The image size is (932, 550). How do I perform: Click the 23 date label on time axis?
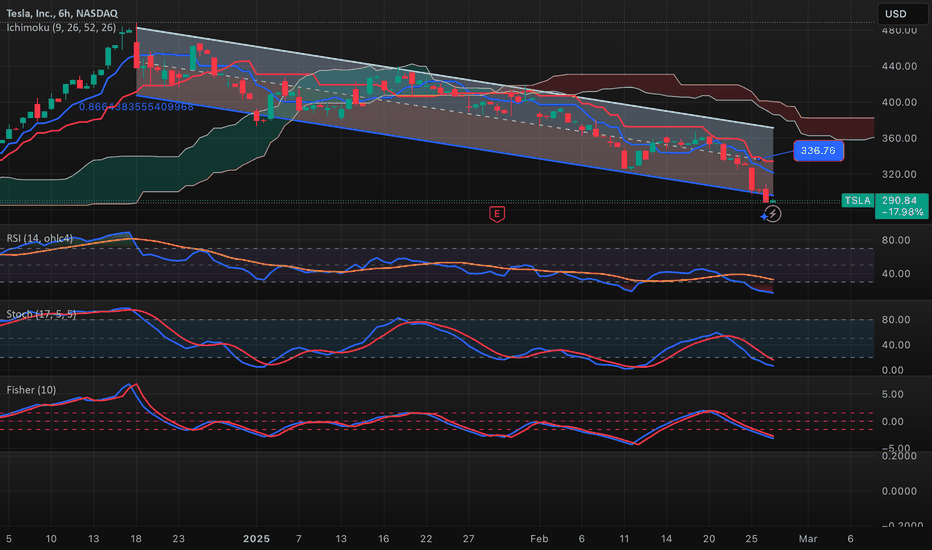pos(178,539)
